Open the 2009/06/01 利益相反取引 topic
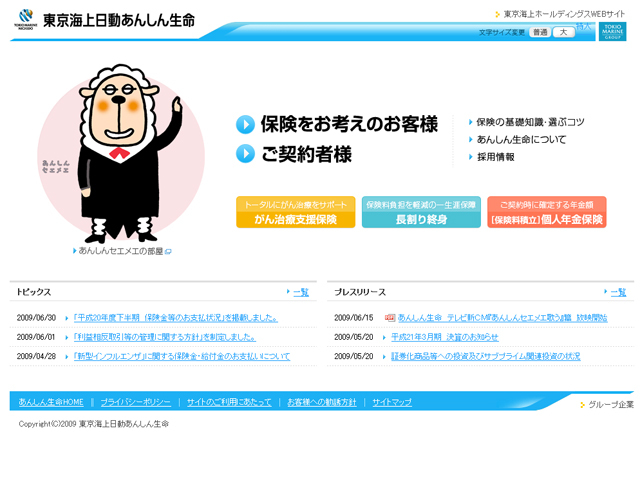Screen dimensions: 640x480 click(x=165, y=338)
